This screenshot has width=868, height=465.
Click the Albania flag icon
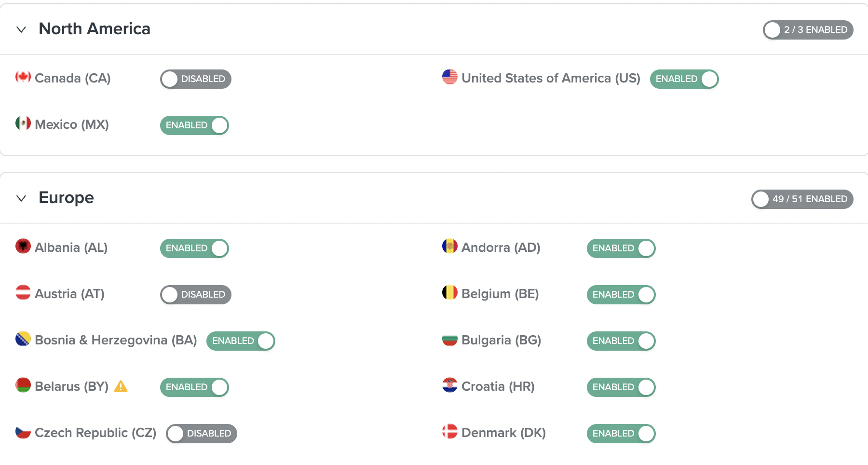[x=23, y=247]
